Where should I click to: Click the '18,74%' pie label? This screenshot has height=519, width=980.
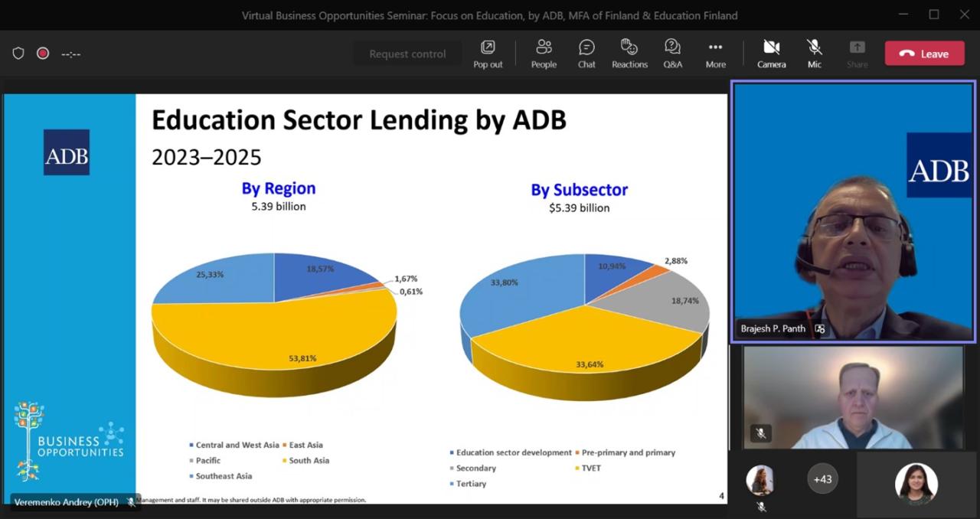click(685, 301)
